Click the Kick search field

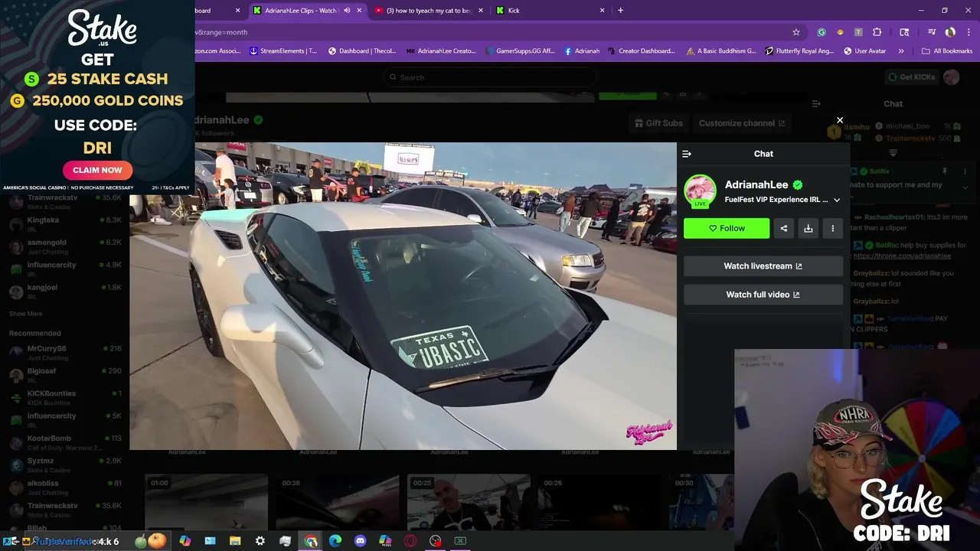click(x=490, y=77)
